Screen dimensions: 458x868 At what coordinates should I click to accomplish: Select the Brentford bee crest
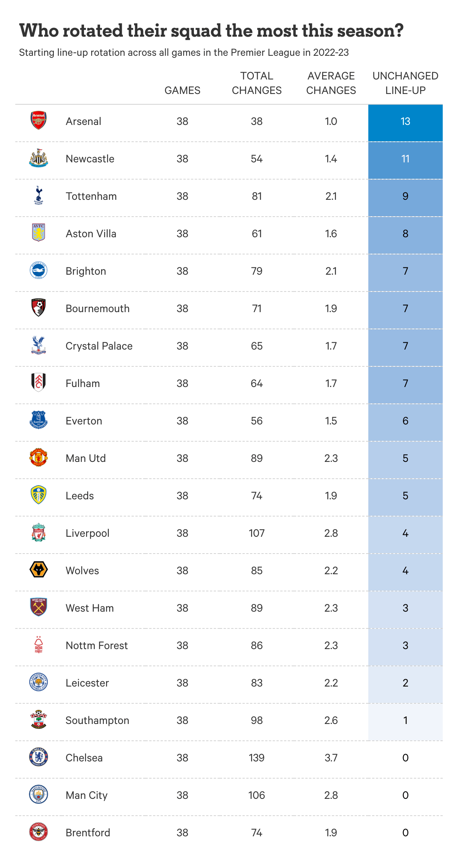point(39,832)
